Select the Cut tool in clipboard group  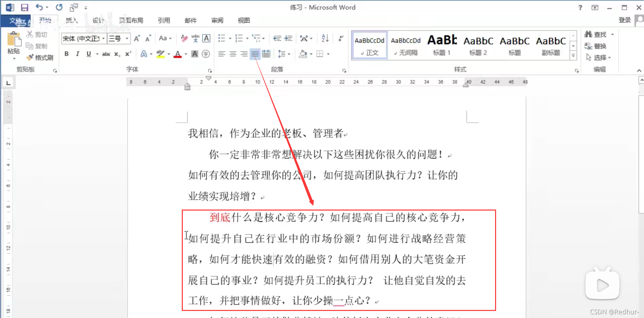point(37,34)
